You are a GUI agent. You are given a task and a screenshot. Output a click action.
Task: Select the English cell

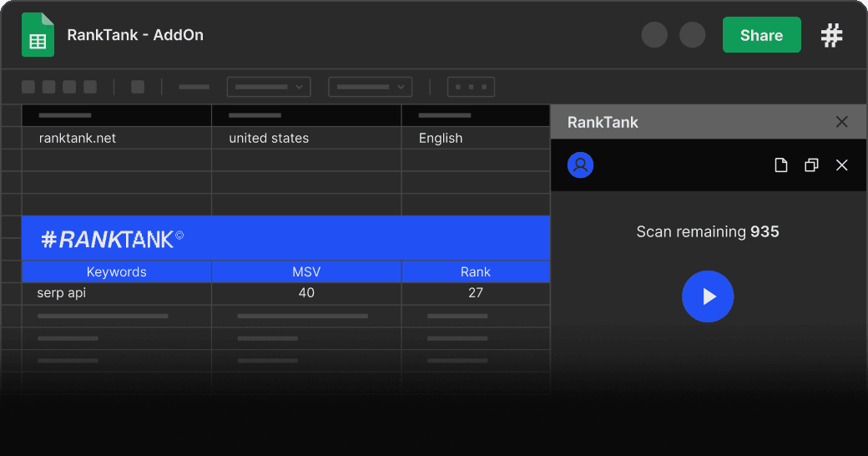coord(476,138)
